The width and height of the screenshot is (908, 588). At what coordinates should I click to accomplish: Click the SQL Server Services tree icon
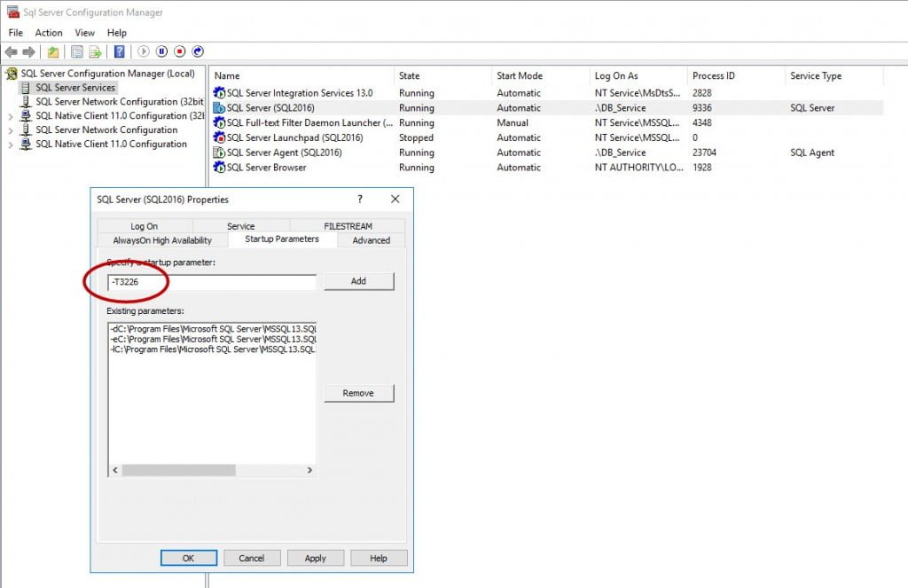pos(26,88)
